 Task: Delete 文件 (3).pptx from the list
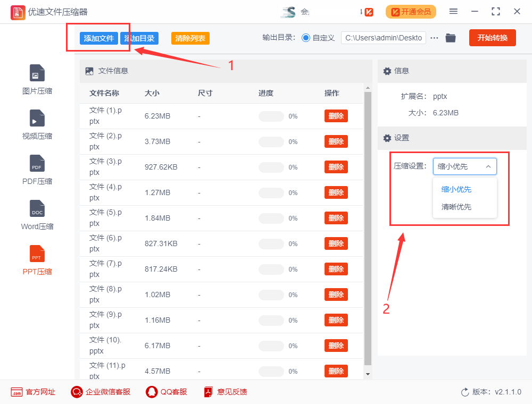(336, 167)
